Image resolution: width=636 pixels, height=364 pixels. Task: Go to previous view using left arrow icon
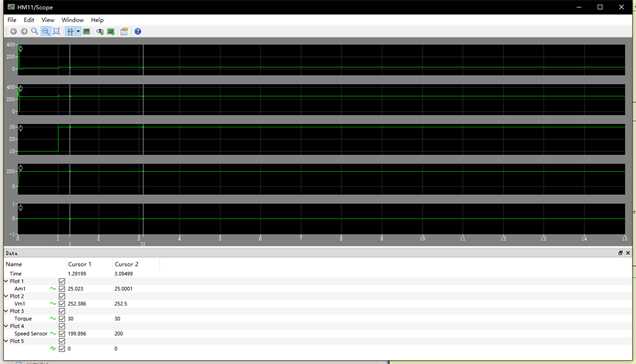[x=14, y=31]
